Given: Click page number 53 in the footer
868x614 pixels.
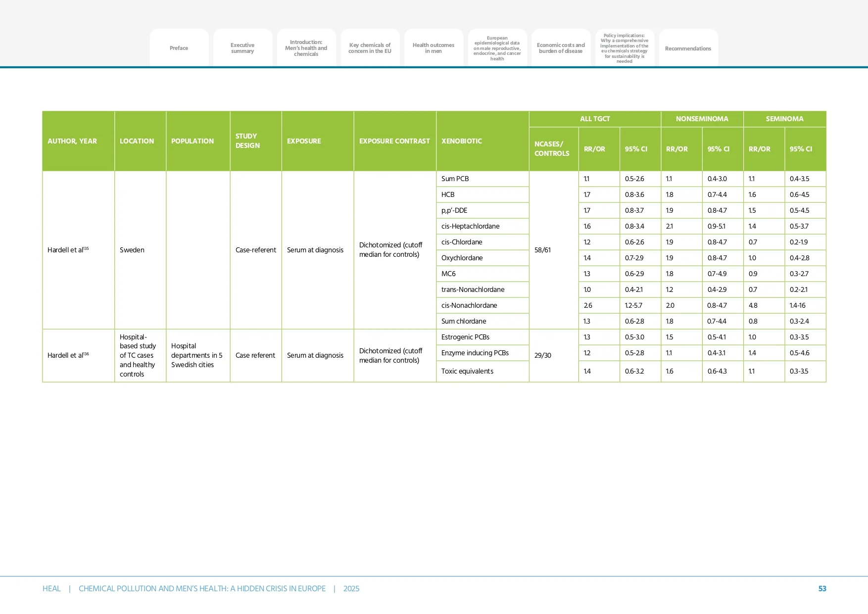Looking at the screenshot, I should [822, 588].
